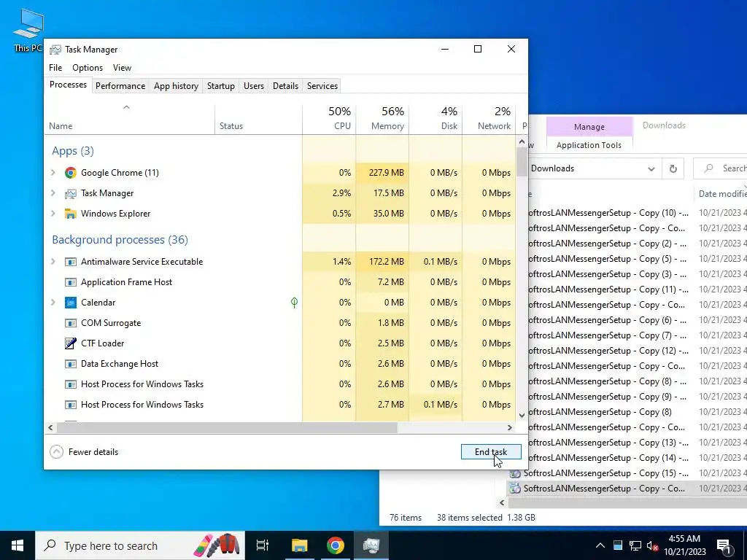Click the vertical scrollbar up arrow
Screen dimensions: 747x560
[522, 142]
